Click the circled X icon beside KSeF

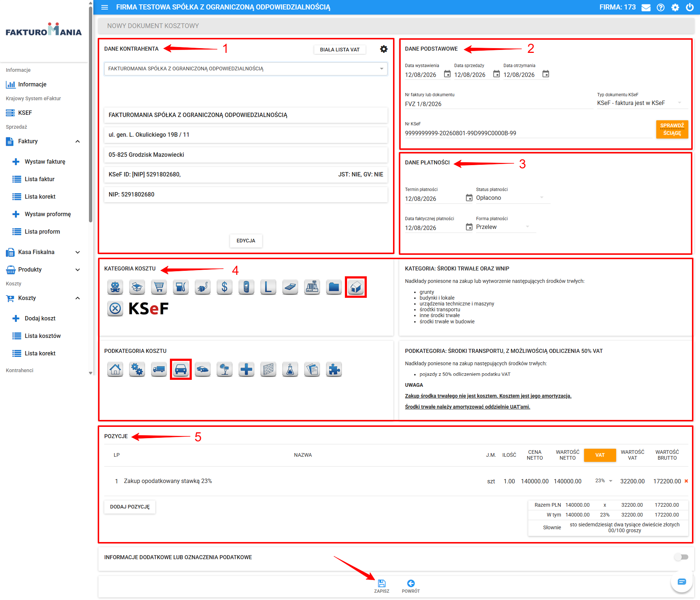115,309
